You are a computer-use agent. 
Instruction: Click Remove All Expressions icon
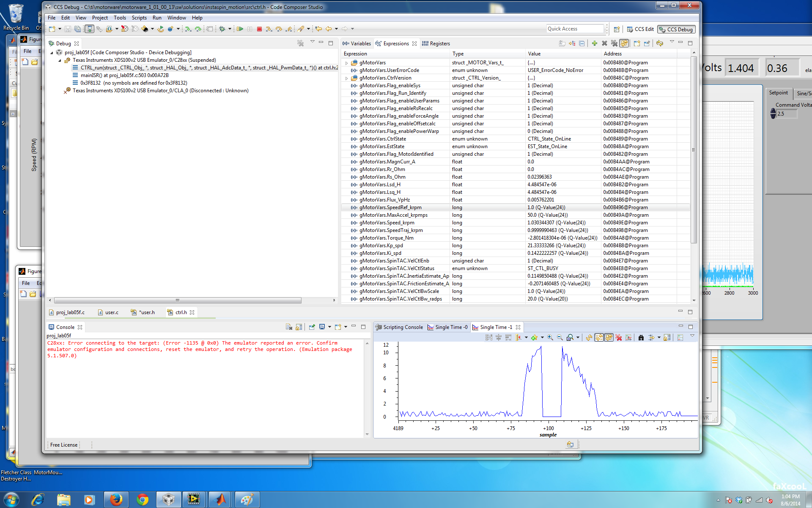point(614,43)
